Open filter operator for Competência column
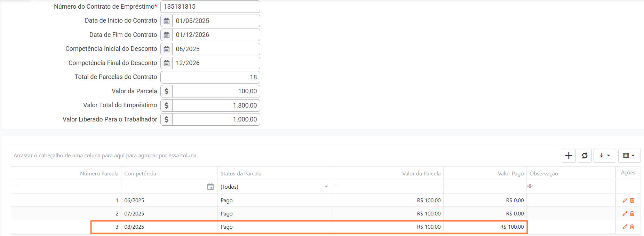 tap(125, 186)
